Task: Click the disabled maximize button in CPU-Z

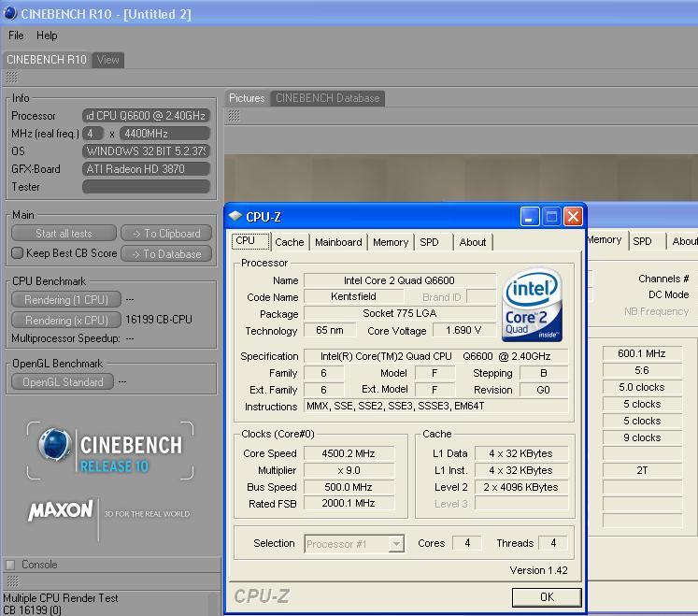Action: click(551, 217)
